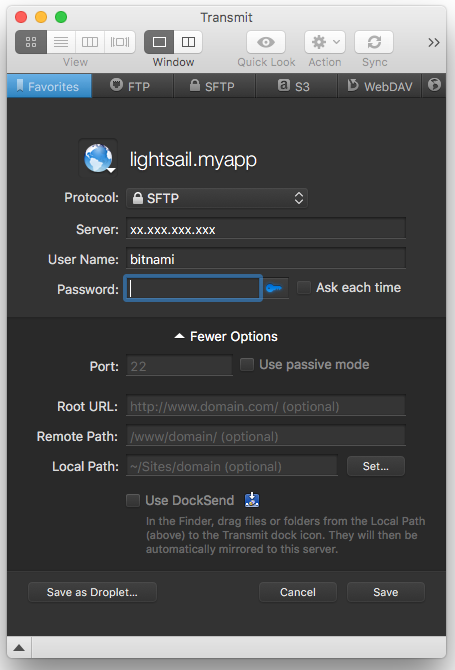
Task: Click the Quick Look eye button
Action: coord(266,42)
